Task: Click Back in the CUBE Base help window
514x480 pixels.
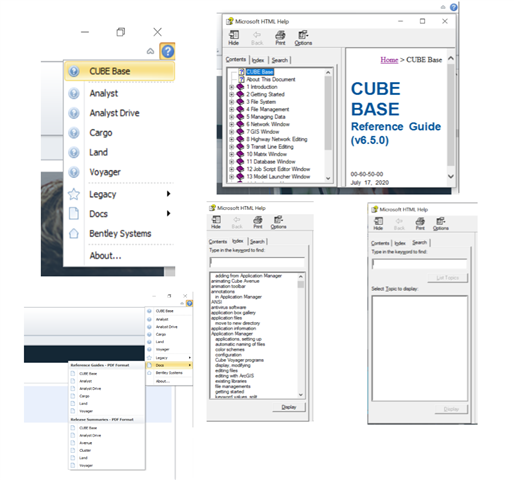Action: click(x=257, y=38)
